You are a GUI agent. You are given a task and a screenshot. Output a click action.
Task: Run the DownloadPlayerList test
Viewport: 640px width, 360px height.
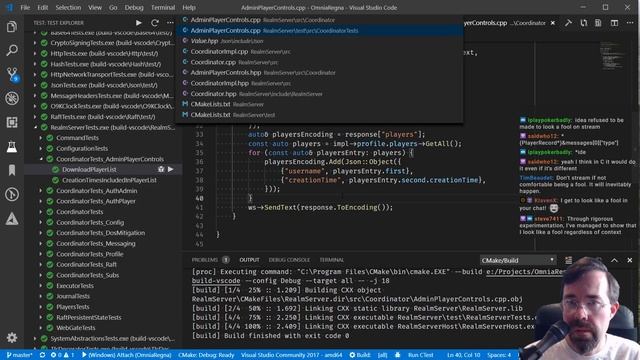point(171,169)
